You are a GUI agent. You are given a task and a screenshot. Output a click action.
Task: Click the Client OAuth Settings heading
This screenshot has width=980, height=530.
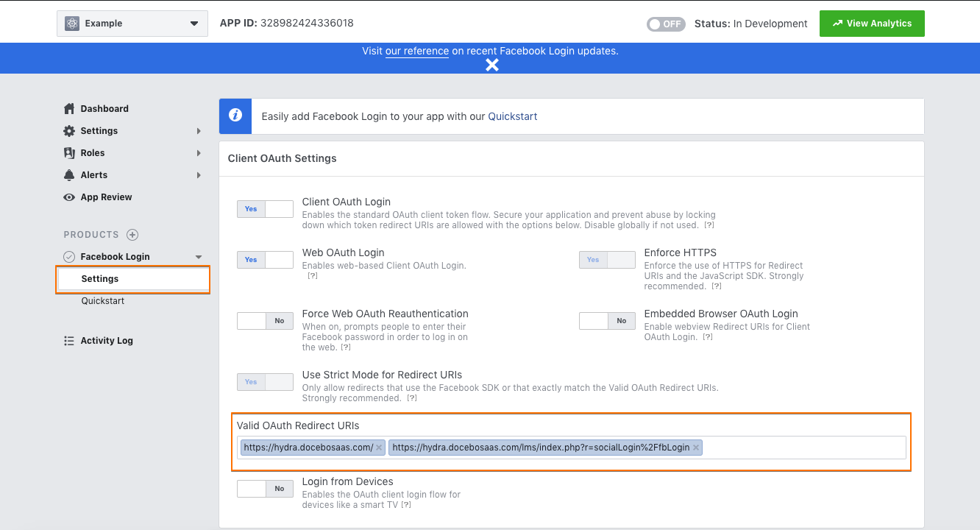[283, 158]
